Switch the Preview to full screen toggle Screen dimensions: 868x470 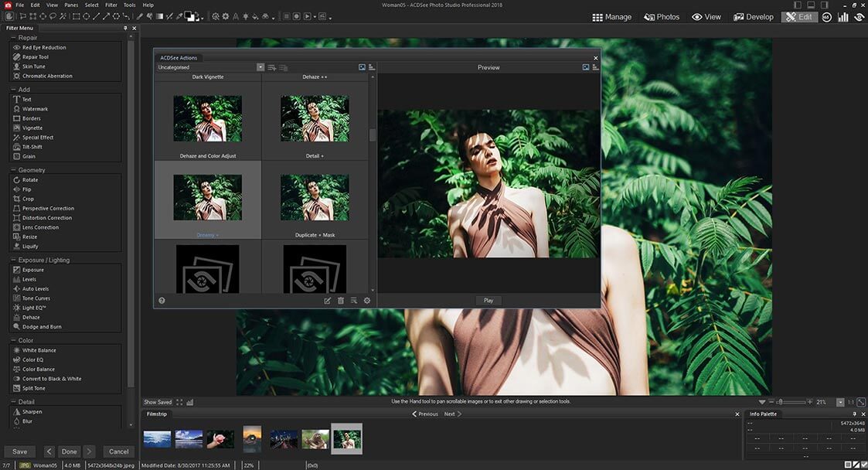click(x=586, y=67)
